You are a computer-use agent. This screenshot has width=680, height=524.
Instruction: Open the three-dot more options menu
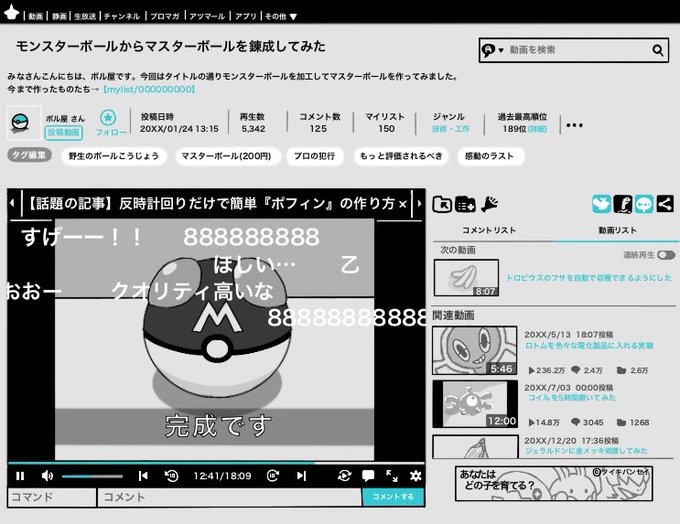[574, 125]
